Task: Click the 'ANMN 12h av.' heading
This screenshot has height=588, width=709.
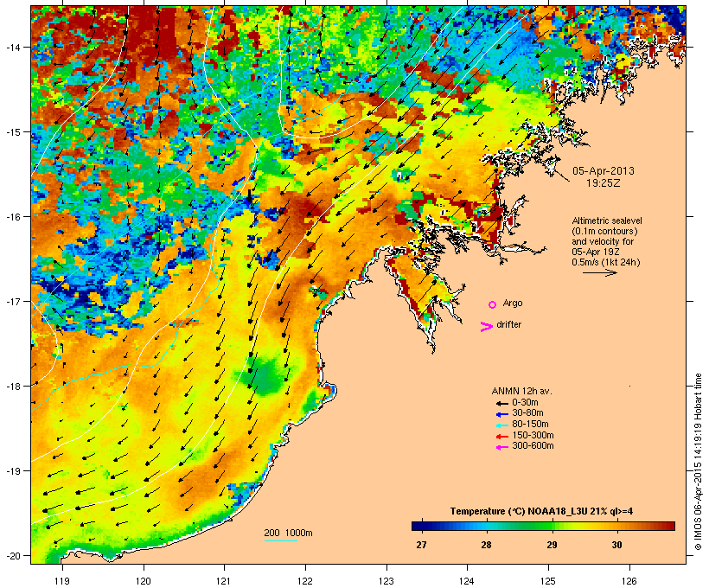Action: 521,391
